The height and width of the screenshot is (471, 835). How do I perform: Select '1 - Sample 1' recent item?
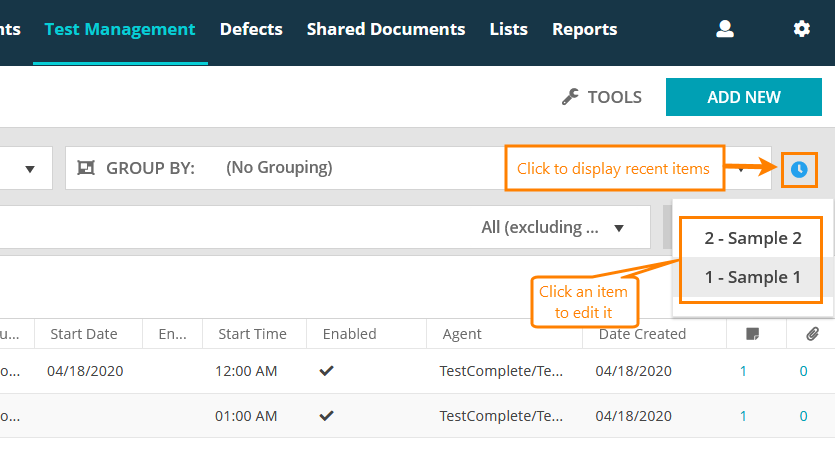pos(752,277)
